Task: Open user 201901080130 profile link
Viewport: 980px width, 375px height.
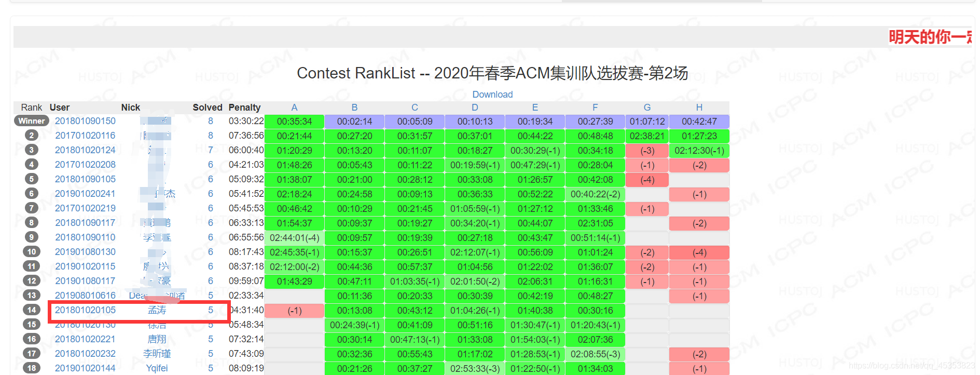Action: click(85, 252)
